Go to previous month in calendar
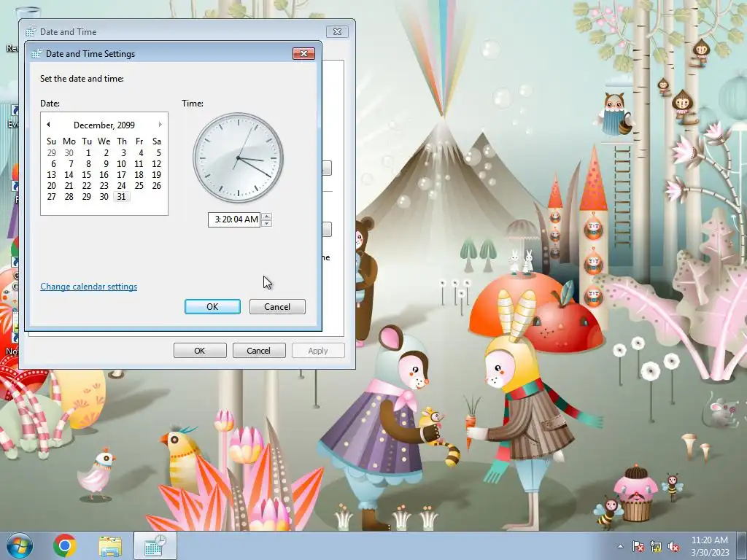The image size is (747, 560). (48, 125)
